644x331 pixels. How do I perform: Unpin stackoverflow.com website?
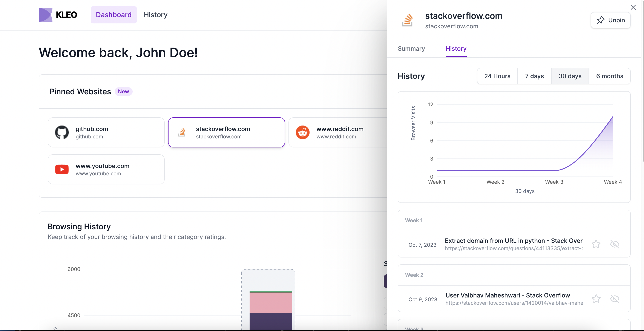click(610, 20)
